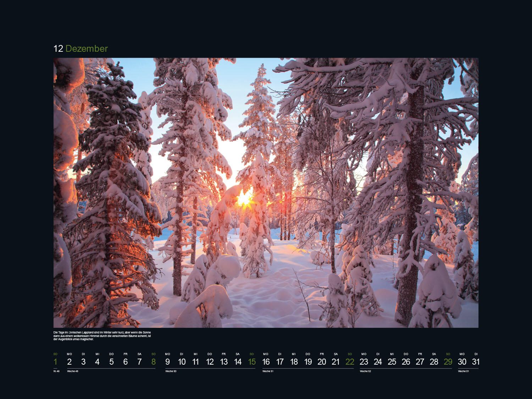
Task: Pick date 5 on the calendar
Action: point(111,362)
